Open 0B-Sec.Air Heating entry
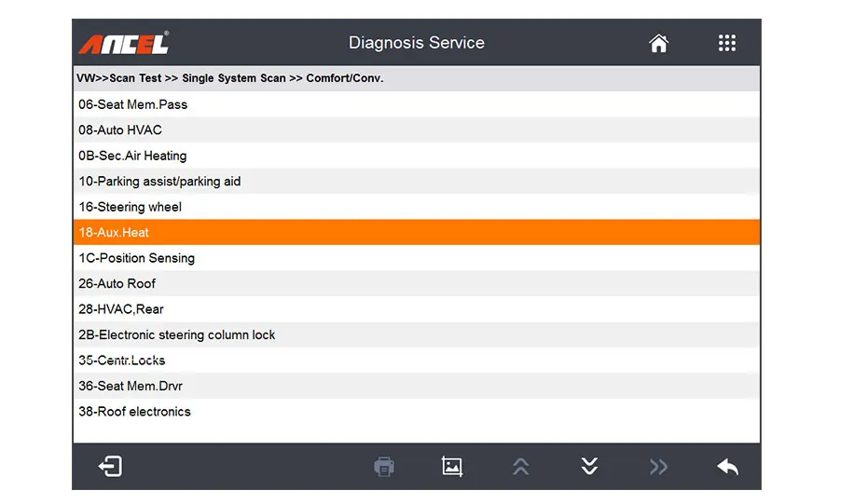867x504 pixels. [132, 156]
